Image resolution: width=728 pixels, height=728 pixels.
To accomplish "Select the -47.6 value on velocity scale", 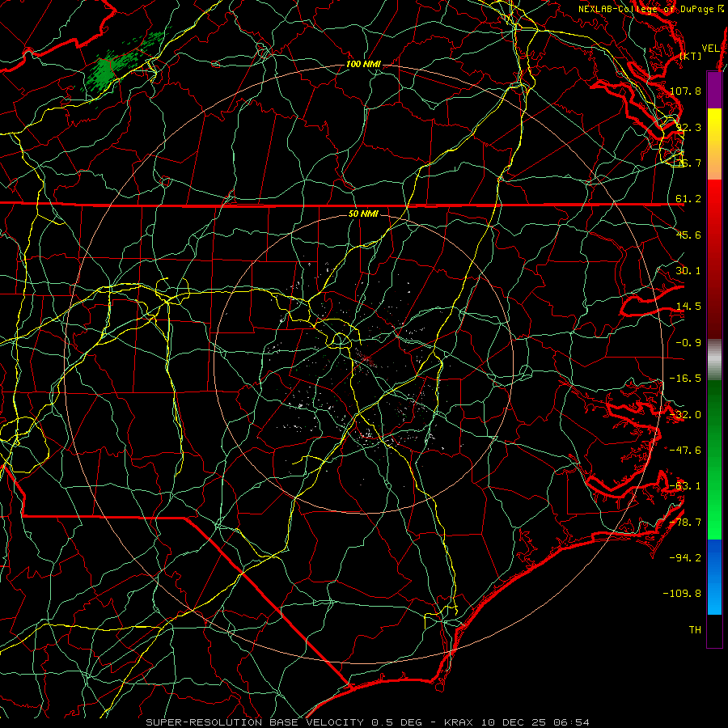I will (685, 451).
